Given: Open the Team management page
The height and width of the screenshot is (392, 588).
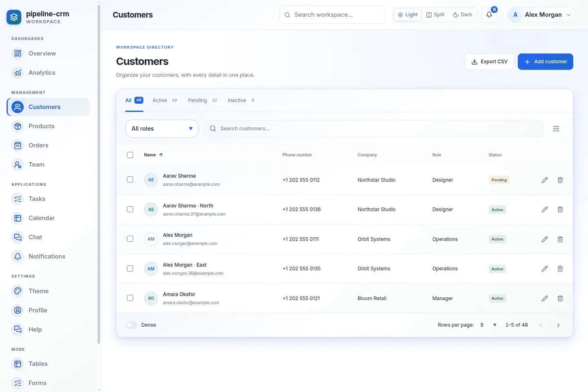Looking at the screenshot, I should coord(49,165).
